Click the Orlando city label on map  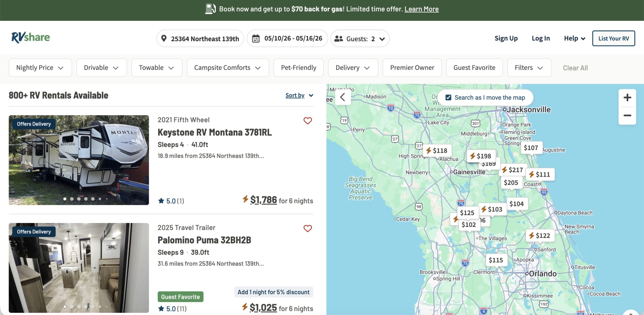coord(543,274)
